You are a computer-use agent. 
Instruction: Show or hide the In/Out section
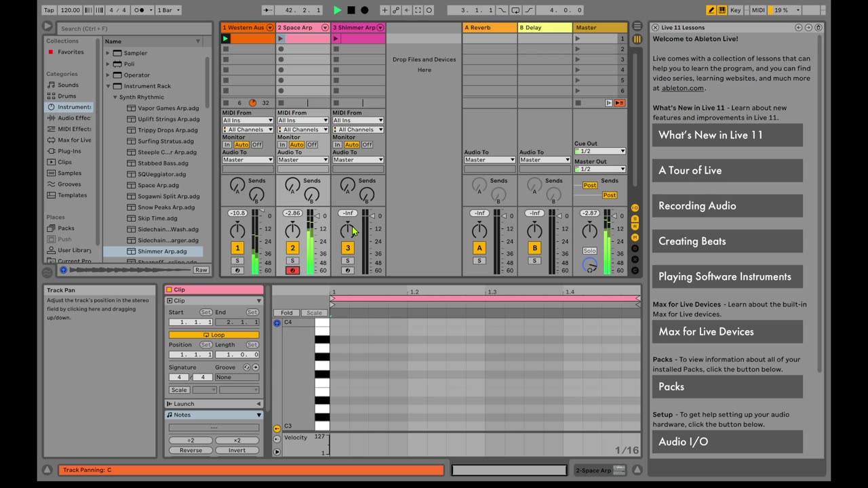tap(635, 207)
